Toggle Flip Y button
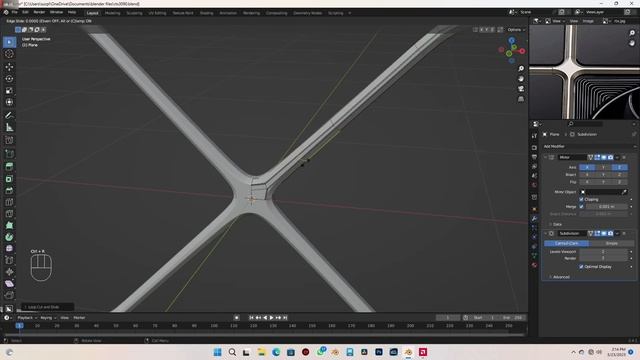The image size is (640, 360). coord(603,182)
